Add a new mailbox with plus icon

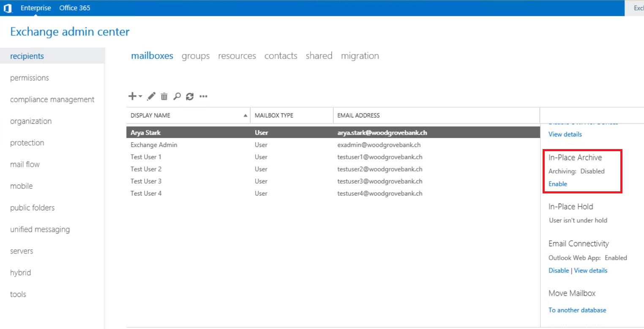(133, 96)
